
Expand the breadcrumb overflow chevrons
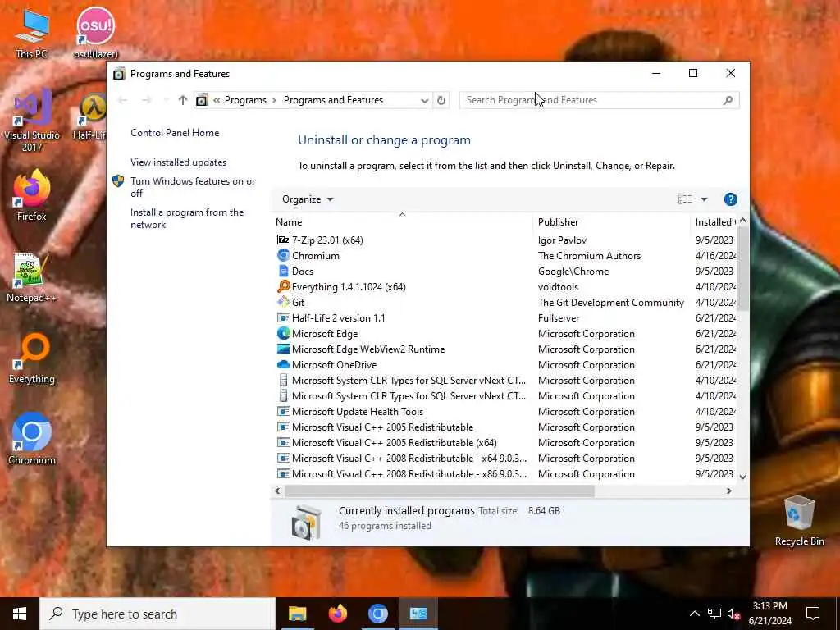point(217,100)
